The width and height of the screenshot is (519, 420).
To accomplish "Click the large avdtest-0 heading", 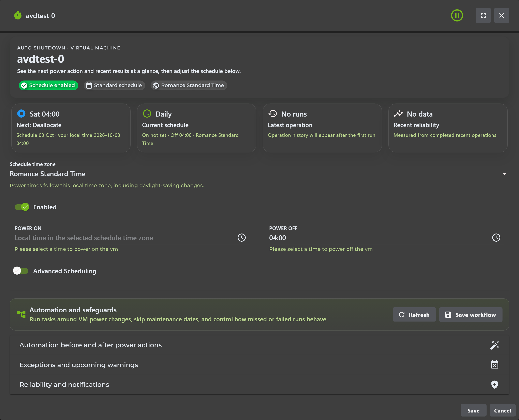I will [41, 59].
